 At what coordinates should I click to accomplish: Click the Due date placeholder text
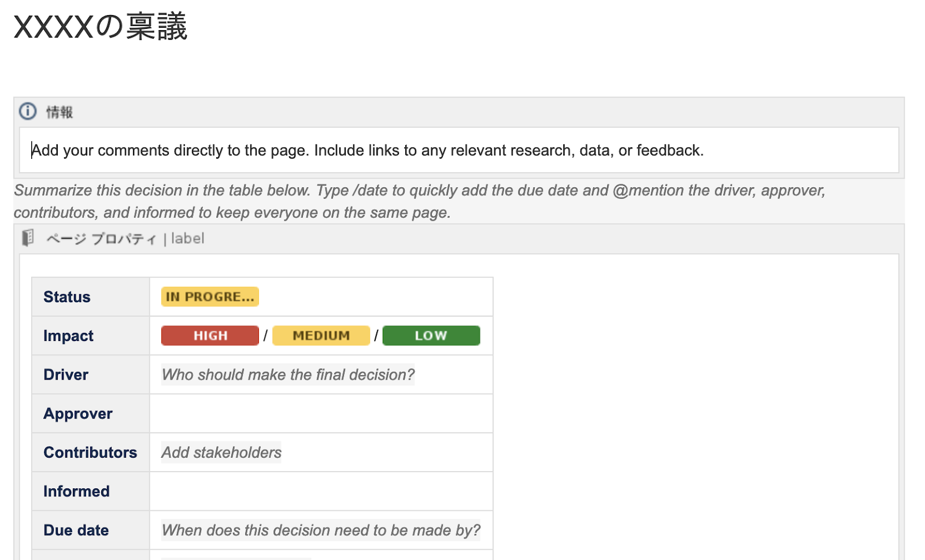(x=321, y=531)
